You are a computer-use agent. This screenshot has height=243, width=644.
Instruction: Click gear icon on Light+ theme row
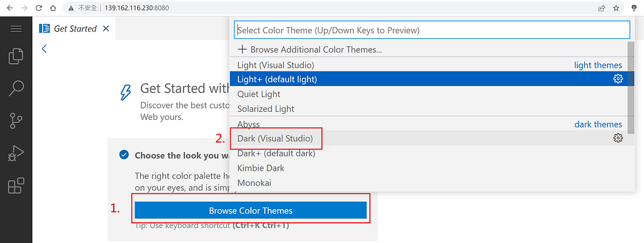618,79
